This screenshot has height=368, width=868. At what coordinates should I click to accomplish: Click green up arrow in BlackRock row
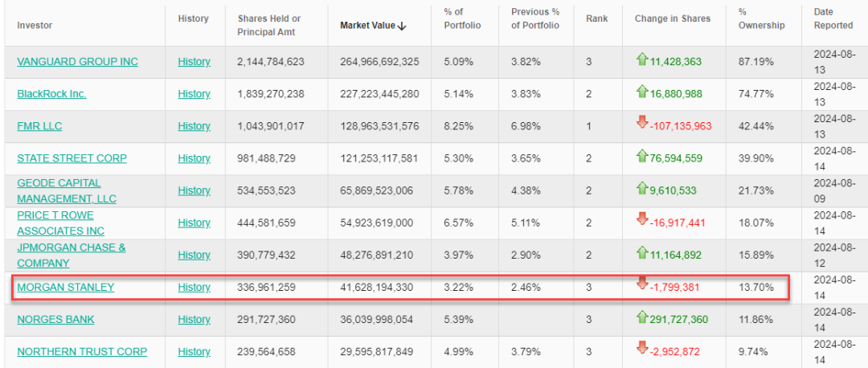pos(641,92)
